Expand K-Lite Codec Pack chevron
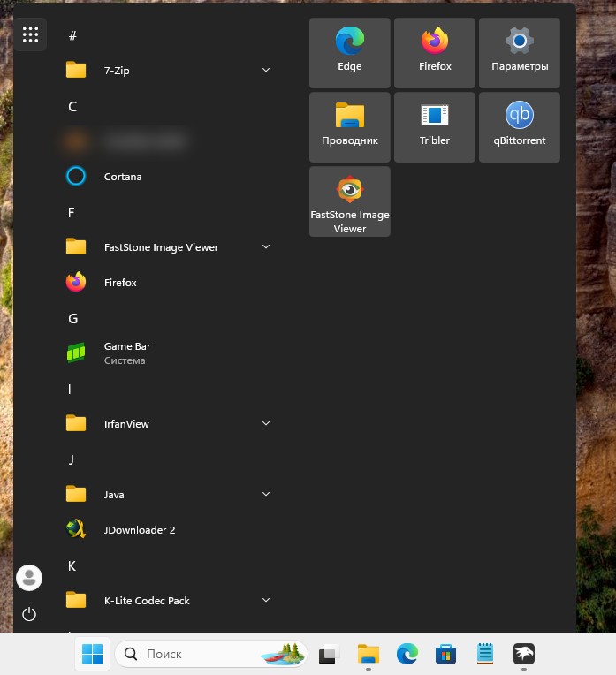The image size is (616, 675). 266,600
